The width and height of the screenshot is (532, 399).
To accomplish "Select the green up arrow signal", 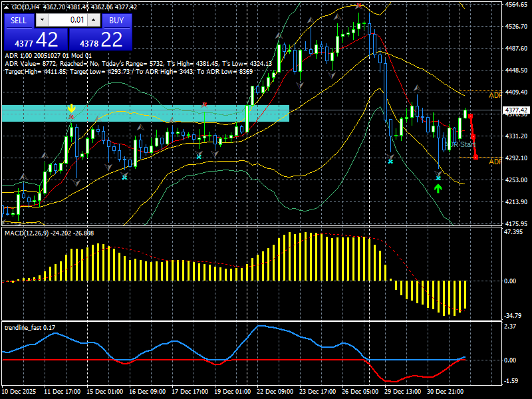I will pyautogui.click(x=438, y=188).
